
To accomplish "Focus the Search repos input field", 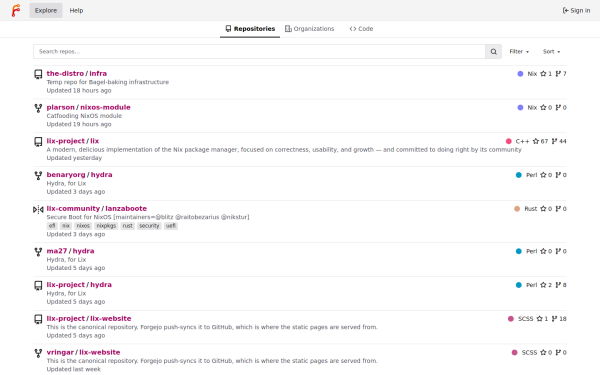I will tap(259, 52).
